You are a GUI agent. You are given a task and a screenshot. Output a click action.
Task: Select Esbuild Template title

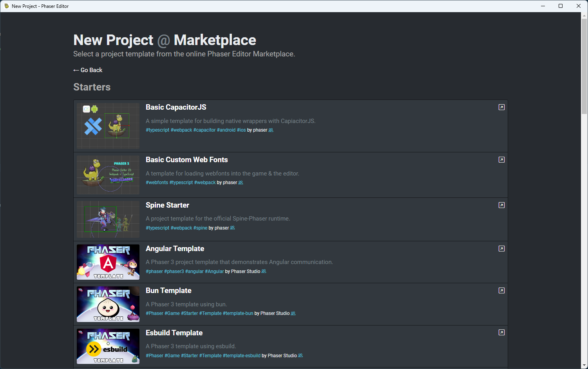click(174, 333)
